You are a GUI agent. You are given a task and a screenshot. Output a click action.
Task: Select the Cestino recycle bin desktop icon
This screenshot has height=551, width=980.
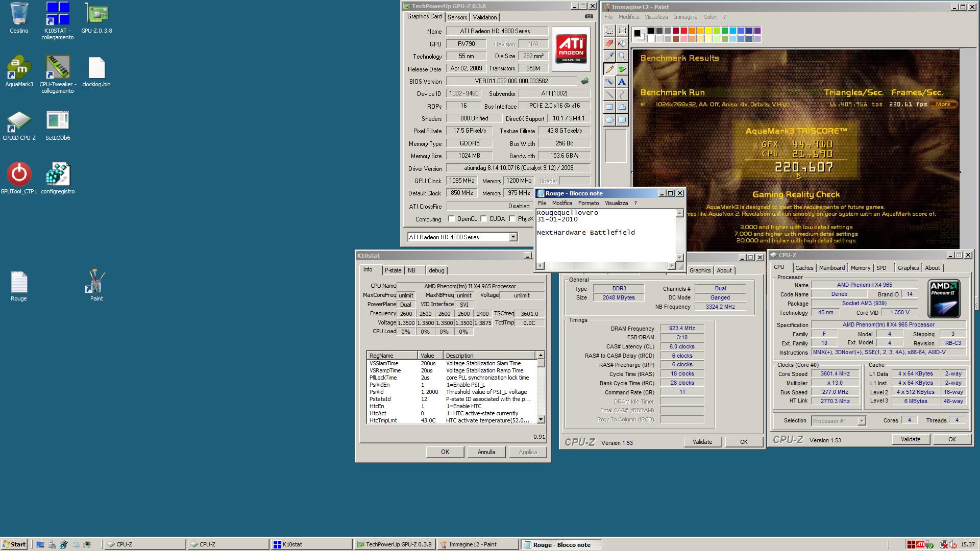(x=19, y=18)
